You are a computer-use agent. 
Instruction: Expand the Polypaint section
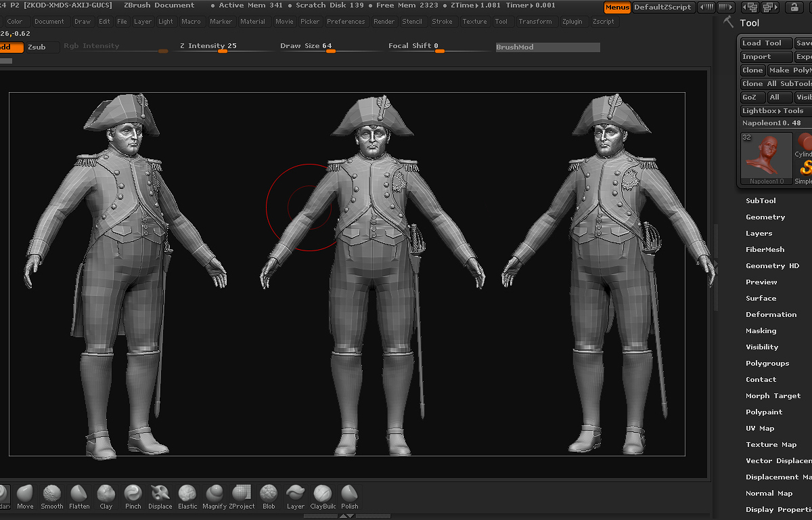tap(764, 412)
